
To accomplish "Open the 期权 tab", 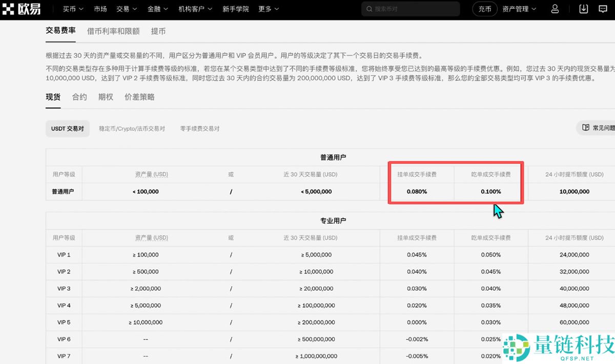I will pyautogui.click(x=106, y=97).
